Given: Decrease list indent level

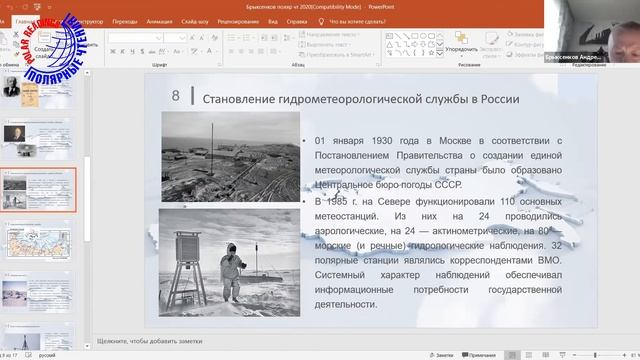Looking at the screenshot, I should click(x=264, y=38).
